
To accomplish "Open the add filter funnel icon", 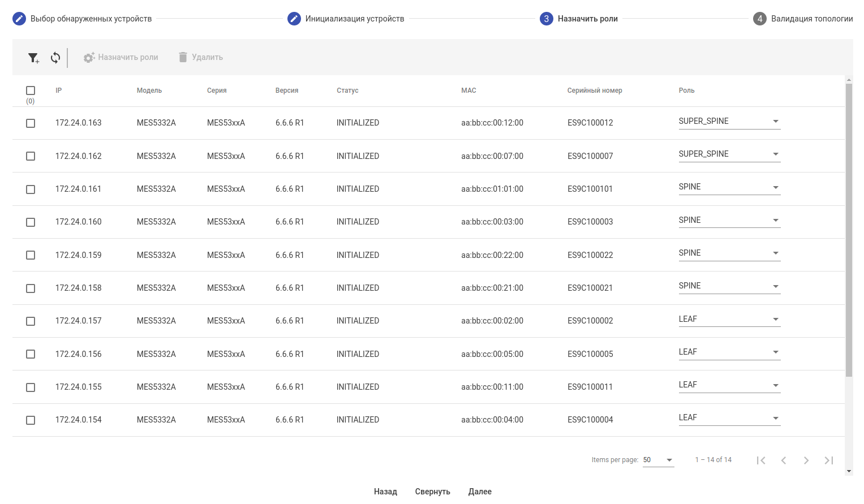I will coord(33,58).
